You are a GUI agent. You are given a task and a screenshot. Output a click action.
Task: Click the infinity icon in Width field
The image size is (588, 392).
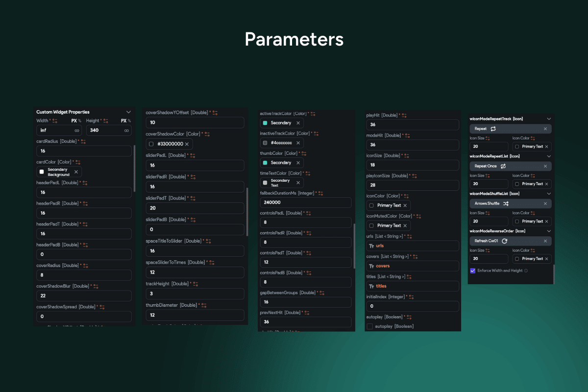(77, 130)
